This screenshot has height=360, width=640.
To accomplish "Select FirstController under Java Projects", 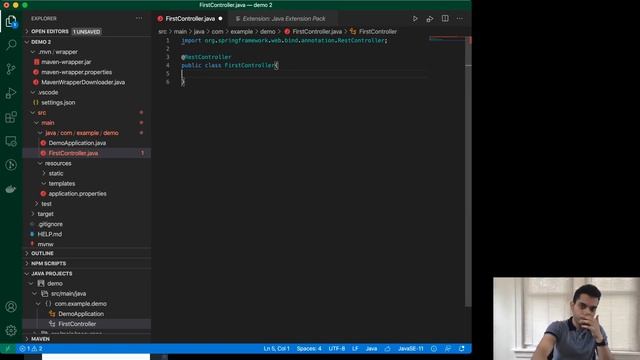I will [77, 324].
